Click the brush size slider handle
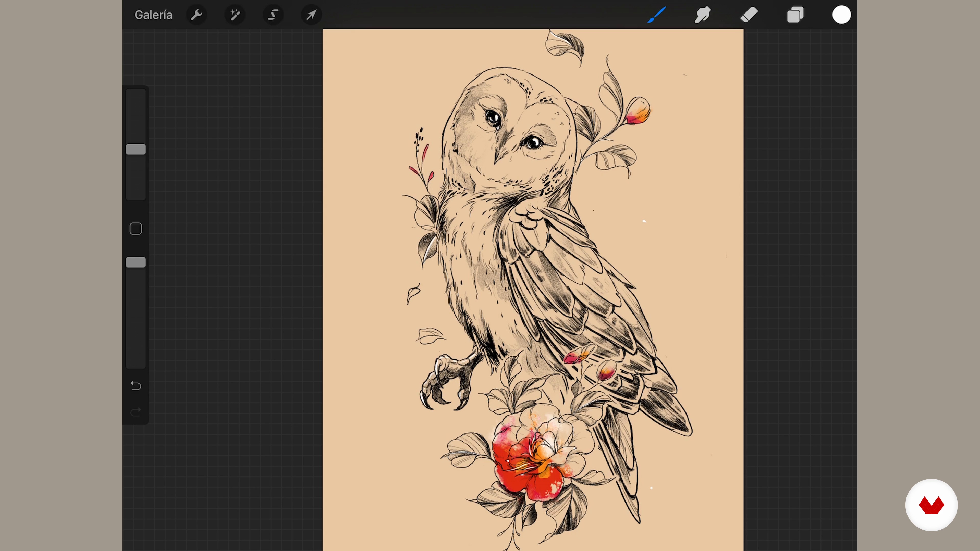 pyautogui.click(x=136, y=149)
